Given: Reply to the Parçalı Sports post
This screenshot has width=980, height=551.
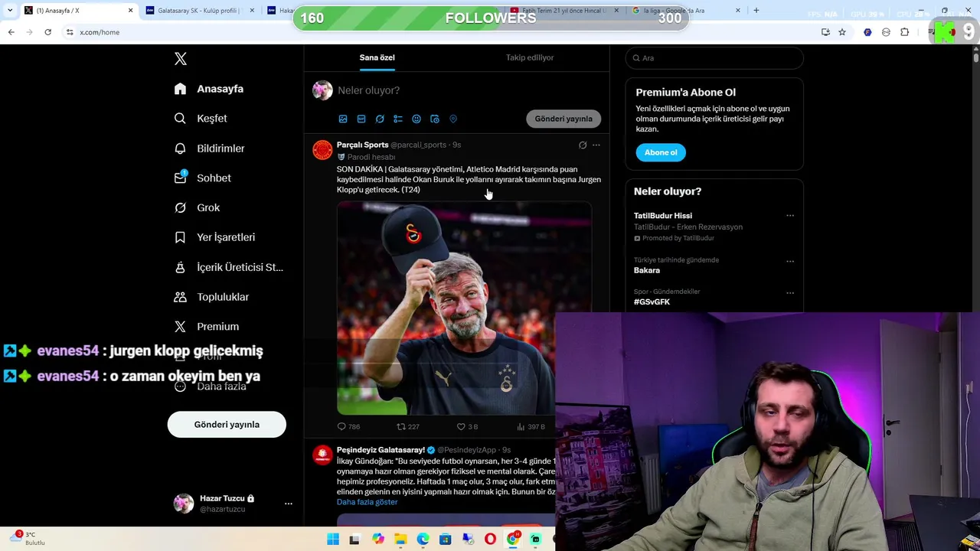Looking at the screenshot, I should coord(348,426).
